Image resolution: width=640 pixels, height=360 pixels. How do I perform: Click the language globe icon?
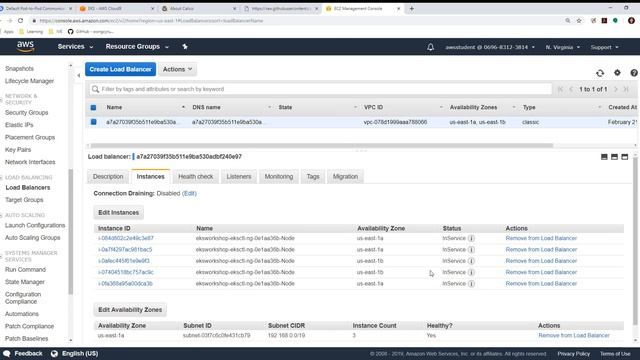(x=54, y=353)
